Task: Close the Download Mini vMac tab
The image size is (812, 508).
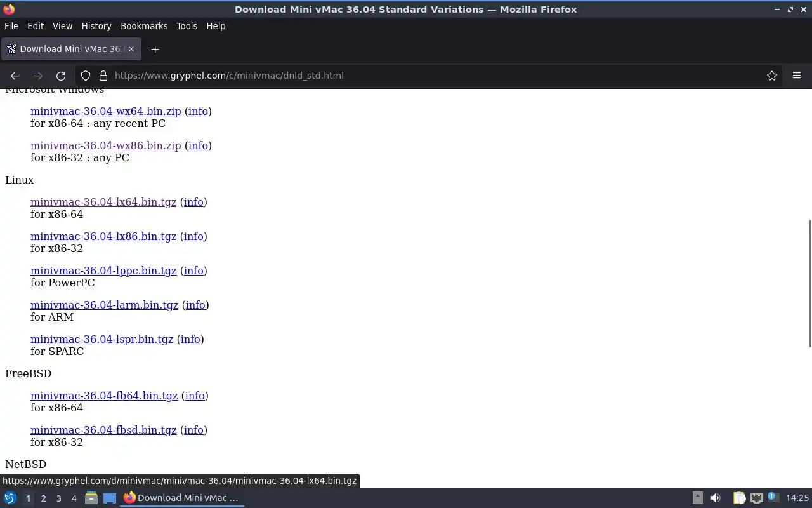Action: pos(131,49)
